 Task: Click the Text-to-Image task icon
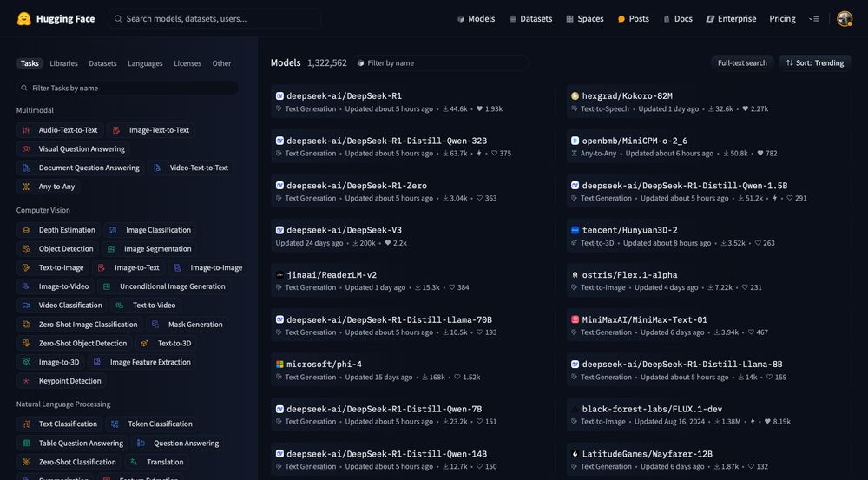point(26,267)
